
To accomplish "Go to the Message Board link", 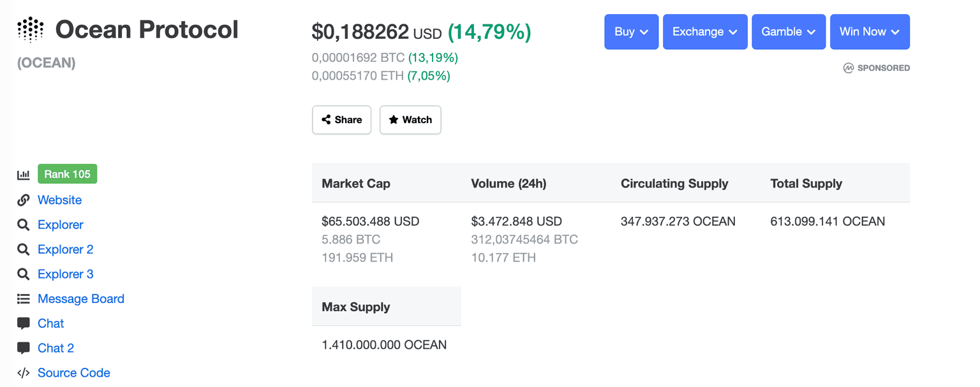I will pos(81,299).
